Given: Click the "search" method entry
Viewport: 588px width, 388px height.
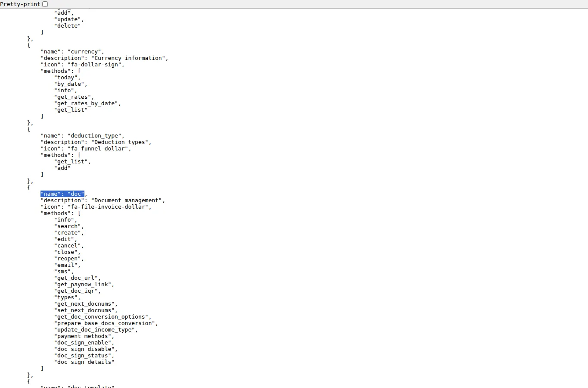Looking at the screenshot, I should point(67,226).
